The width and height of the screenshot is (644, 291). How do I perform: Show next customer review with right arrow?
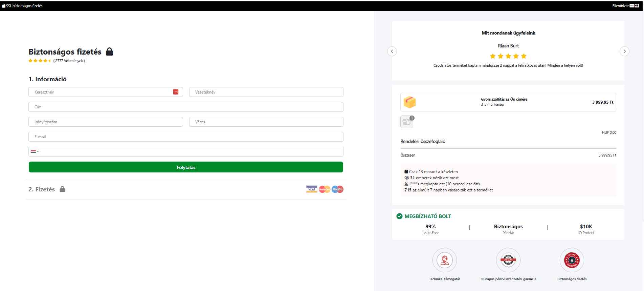(624, 51)
